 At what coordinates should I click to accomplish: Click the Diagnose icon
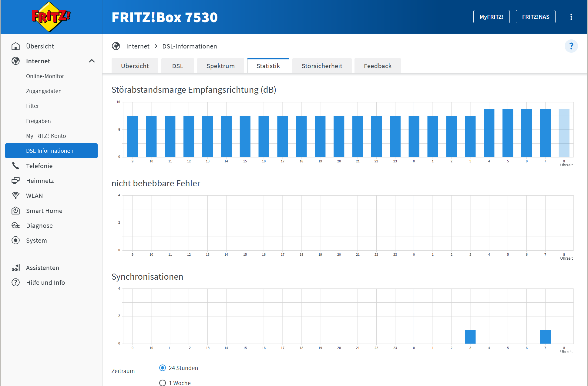pyautogui.click(x=15, y=225)
